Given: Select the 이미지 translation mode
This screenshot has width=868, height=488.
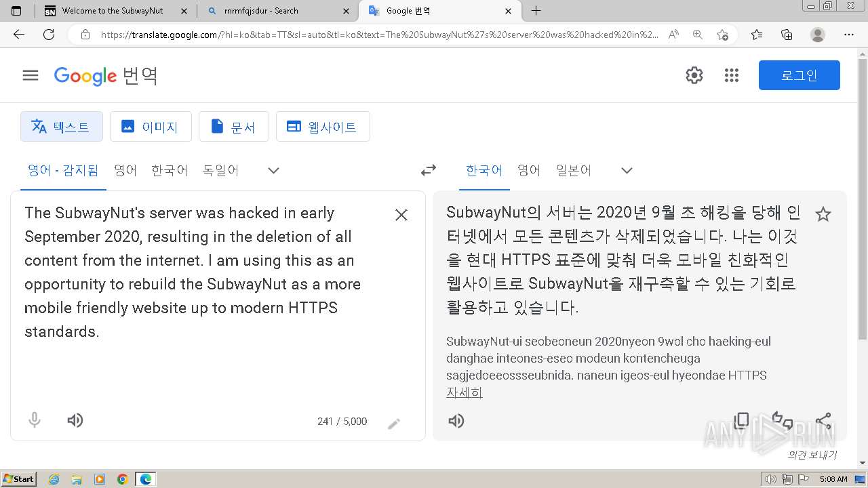Looking at the screenshot, I should 151,127.
